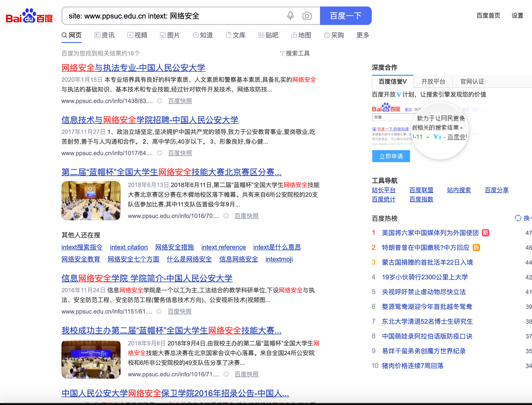The image size is (532, 405).
Task: Switch to the 文库 tab
Action: tap(236, 35)
